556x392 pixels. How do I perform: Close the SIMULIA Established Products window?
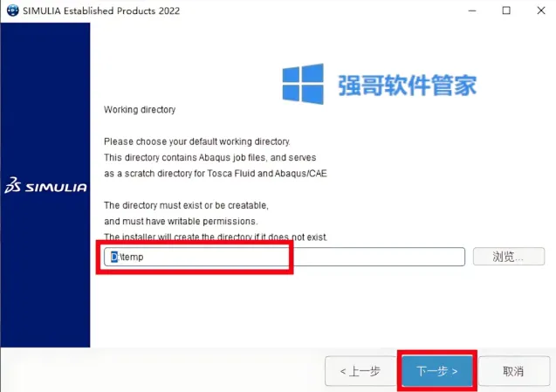(541, 10)
